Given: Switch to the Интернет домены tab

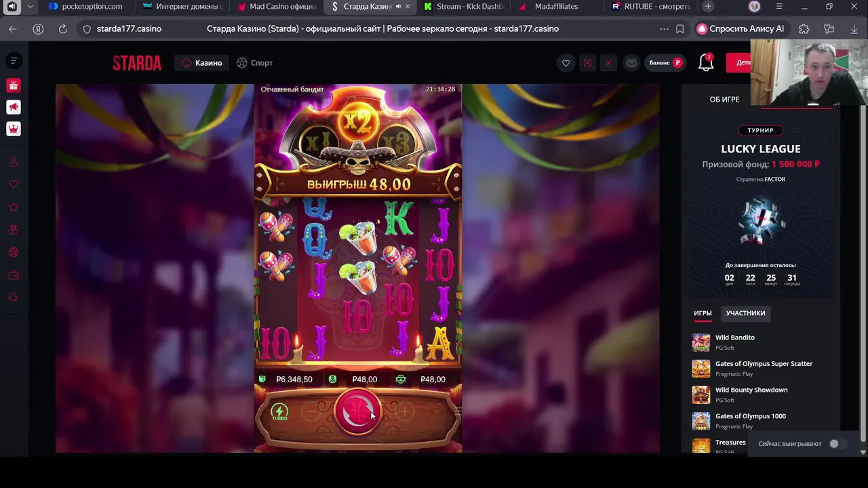Looking at the screenshot, I should [x=182, y=6].
